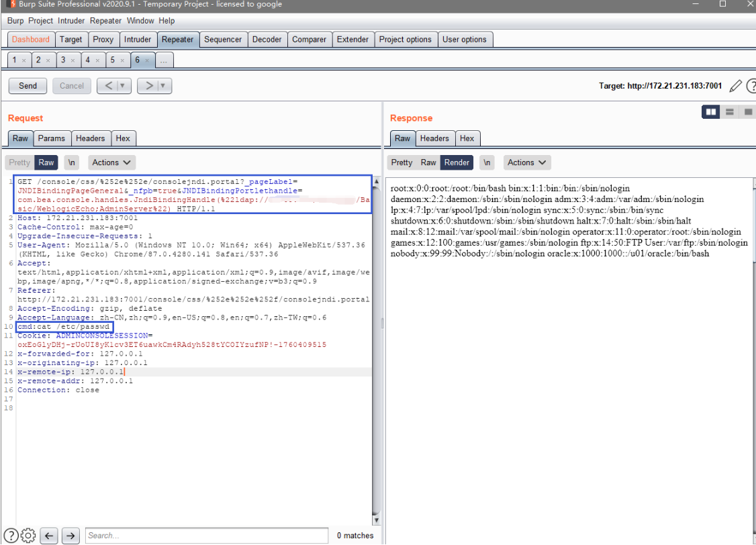The height and width of the screenshot is (545, 756).
Task: Open the search settings gear icon
Action: (28, 536)
